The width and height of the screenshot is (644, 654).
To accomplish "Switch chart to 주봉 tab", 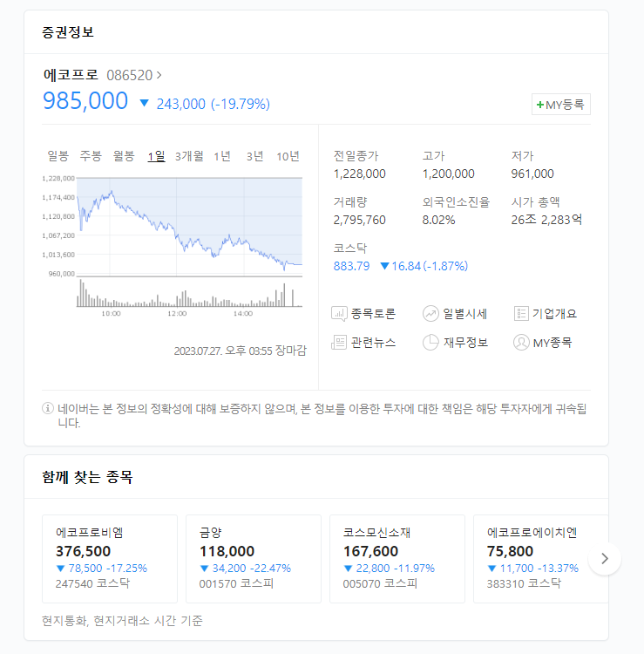I will (91, 156).
